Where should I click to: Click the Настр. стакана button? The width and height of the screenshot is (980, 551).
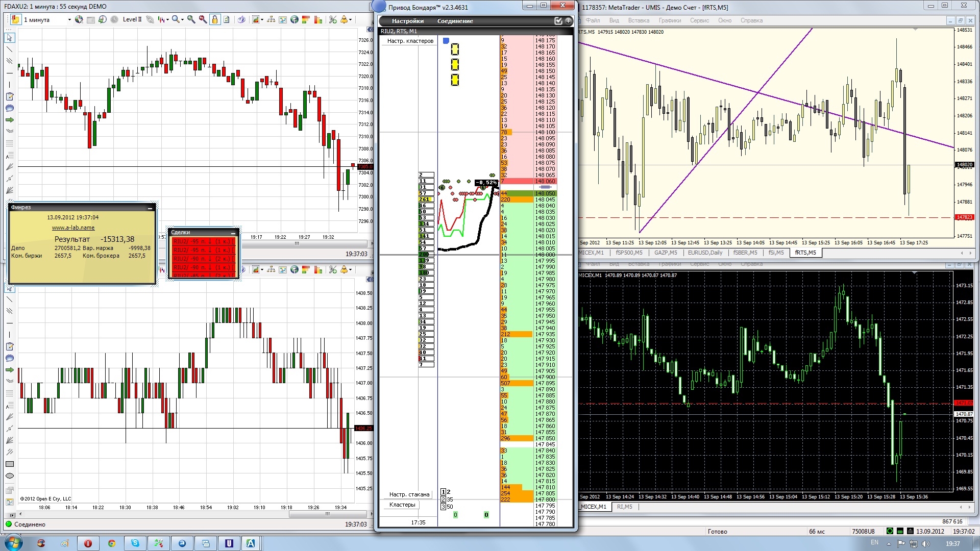[x=409, y=494]
